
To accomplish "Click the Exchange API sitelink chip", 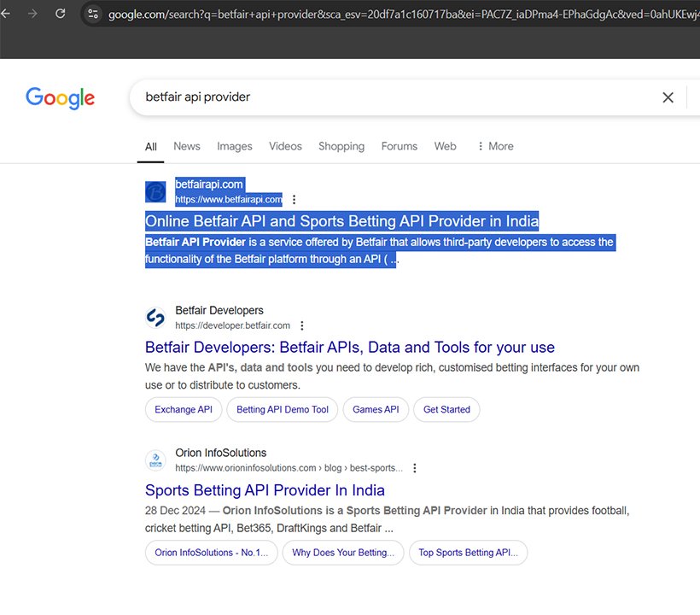I will [x=184, y=410].
